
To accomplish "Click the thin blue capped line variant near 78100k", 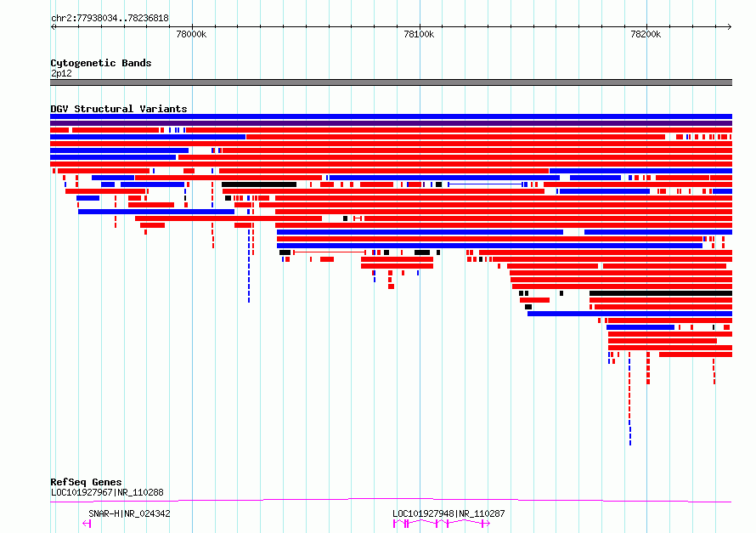I will (x=486, y=184).
